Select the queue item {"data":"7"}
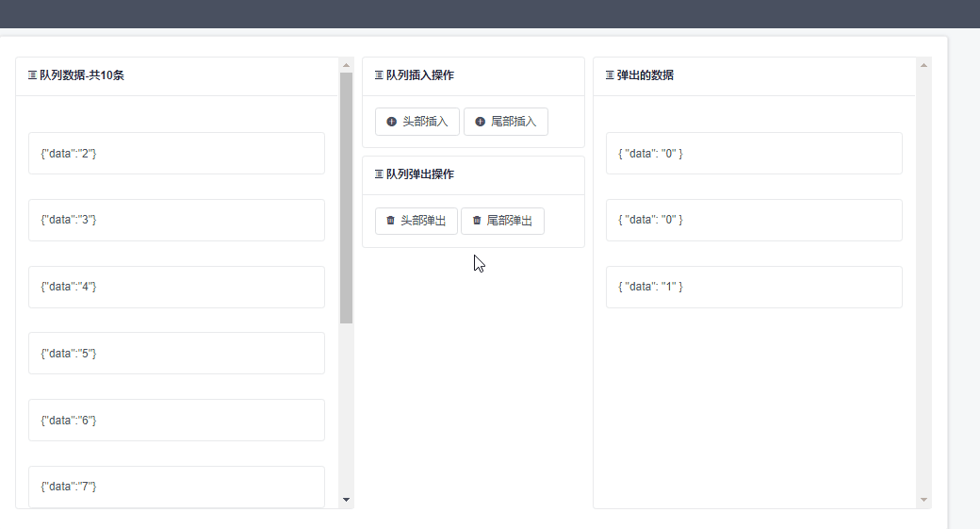 point(176,487)
